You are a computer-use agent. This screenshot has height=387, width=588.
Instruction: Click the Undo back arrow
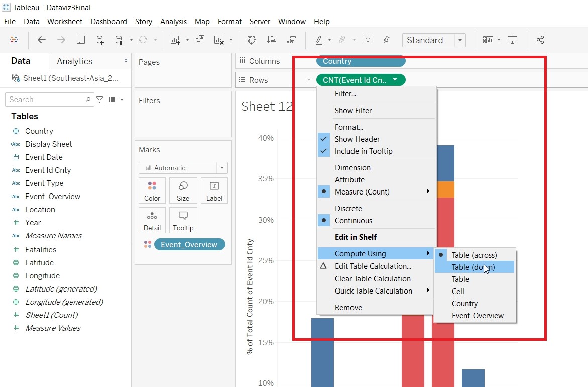coord(42,40)
